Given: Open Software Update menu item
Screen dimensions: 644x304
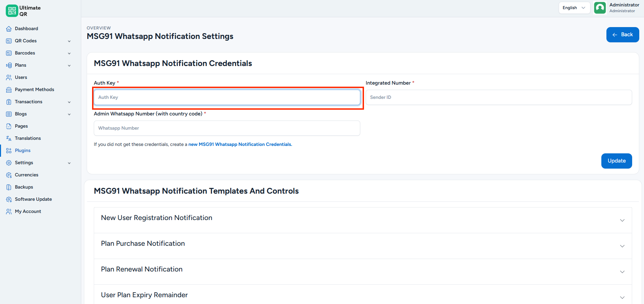Looking at the screenshot, I should [x=33, y=199].
